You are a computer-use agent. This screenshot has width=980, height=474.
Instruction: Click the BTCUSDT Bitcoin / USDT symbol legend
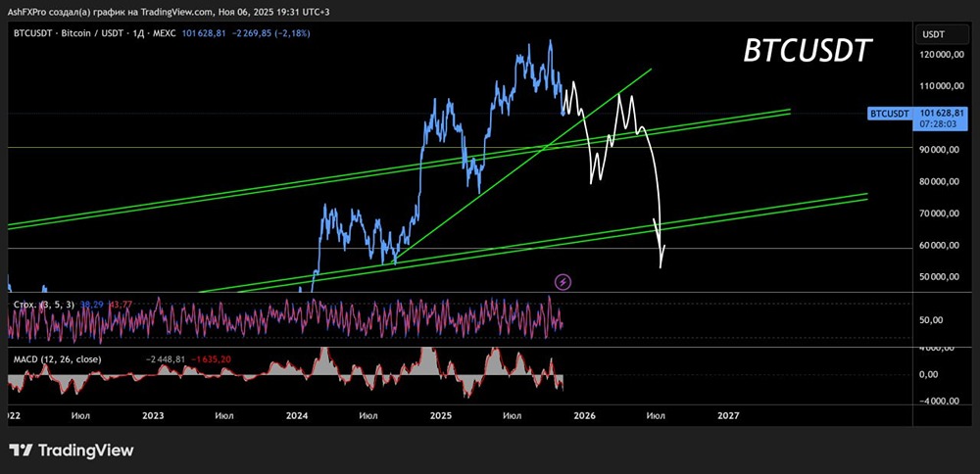(x=95, y=33)
